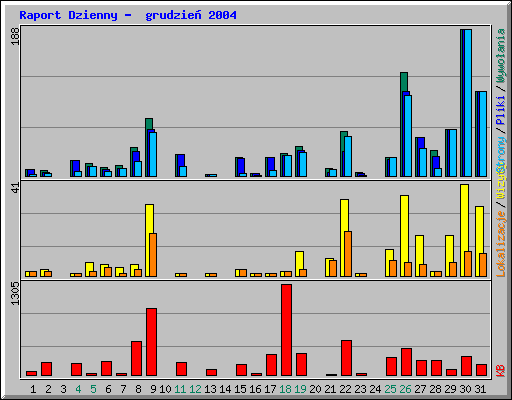
Task: Click the blue 'Pliki' legend label
Action: coord(501,110)
